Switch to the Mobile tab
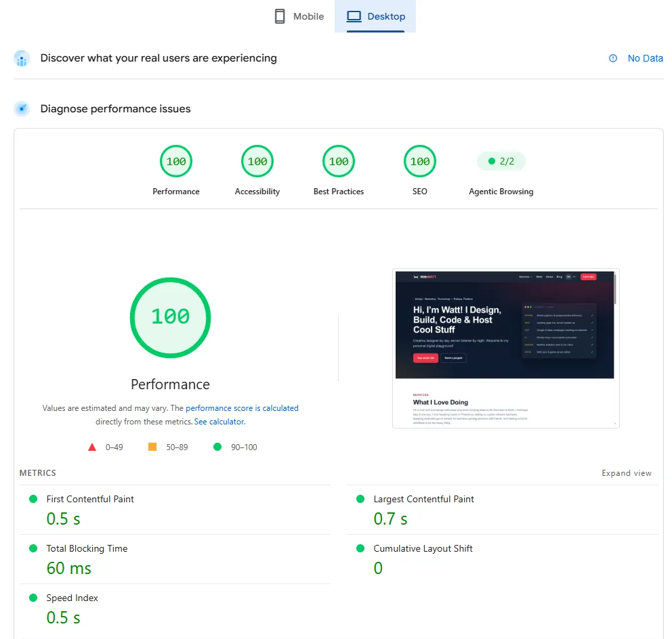This screenshot has width=672, height=639. pyautogui.click(x=299, y=16)
